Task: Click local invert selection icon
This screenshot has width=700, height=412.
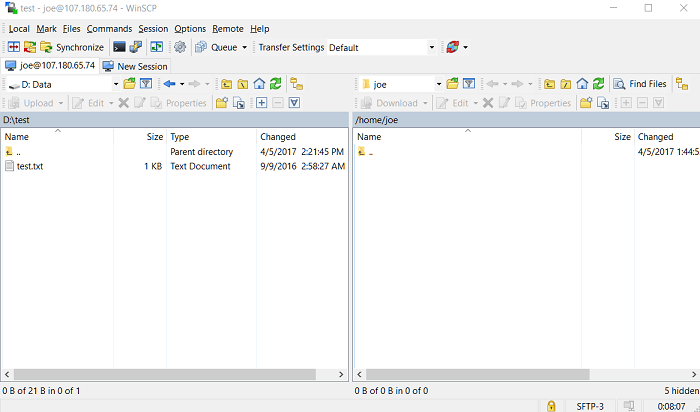Action: (294, 103)
